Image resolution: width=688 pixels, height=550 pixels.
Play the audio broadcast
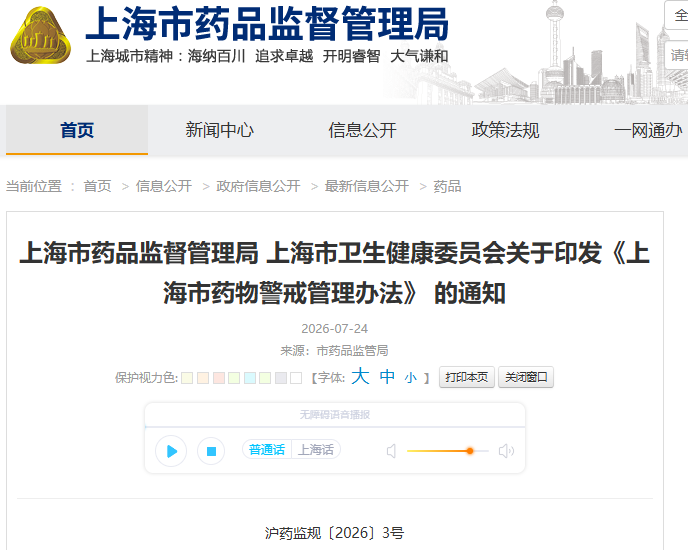click(x=171, y=451)
